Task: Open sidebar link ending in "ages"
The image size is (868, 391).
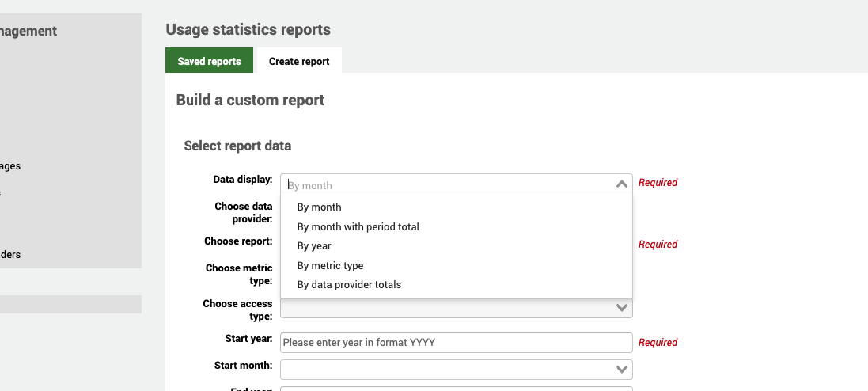Action: (x=10, y=166)
